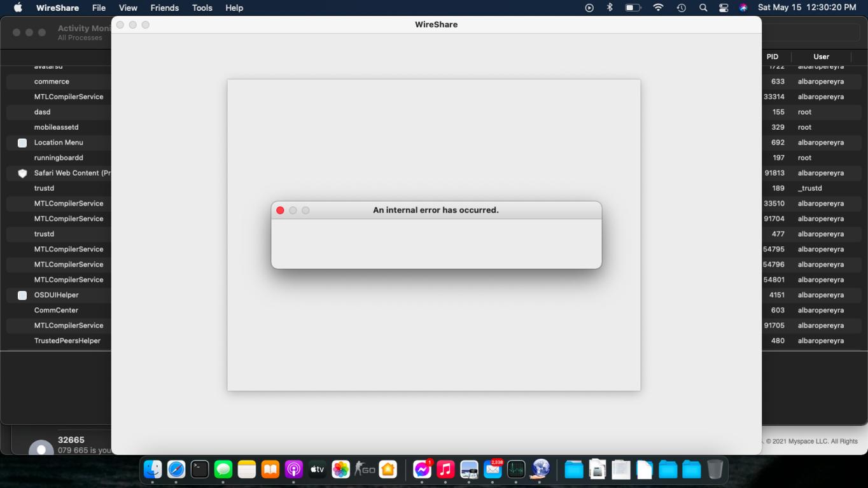The image size is (868, 488).
Task: Open Messenger icon with notification badge
Action: pos(422,470)
